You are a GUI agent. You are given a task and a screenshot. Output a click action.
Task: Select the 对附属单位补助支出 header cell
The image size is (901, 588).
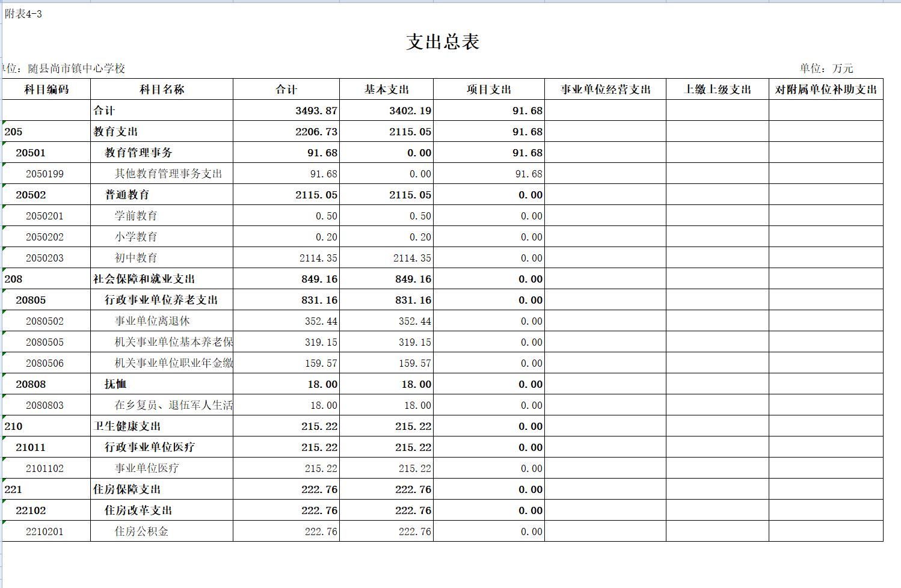(826, 90)
